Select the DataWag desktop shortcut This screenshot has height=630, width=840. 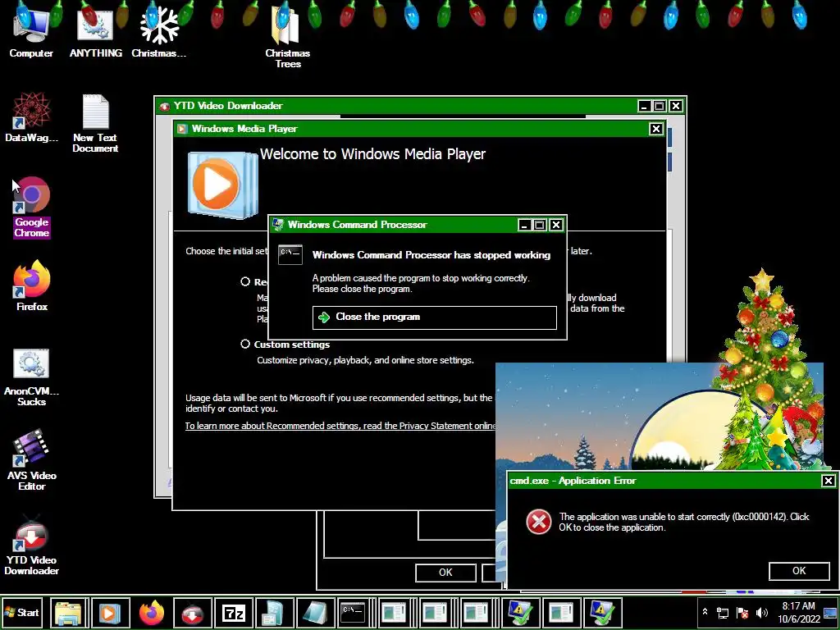pos(31,116)
